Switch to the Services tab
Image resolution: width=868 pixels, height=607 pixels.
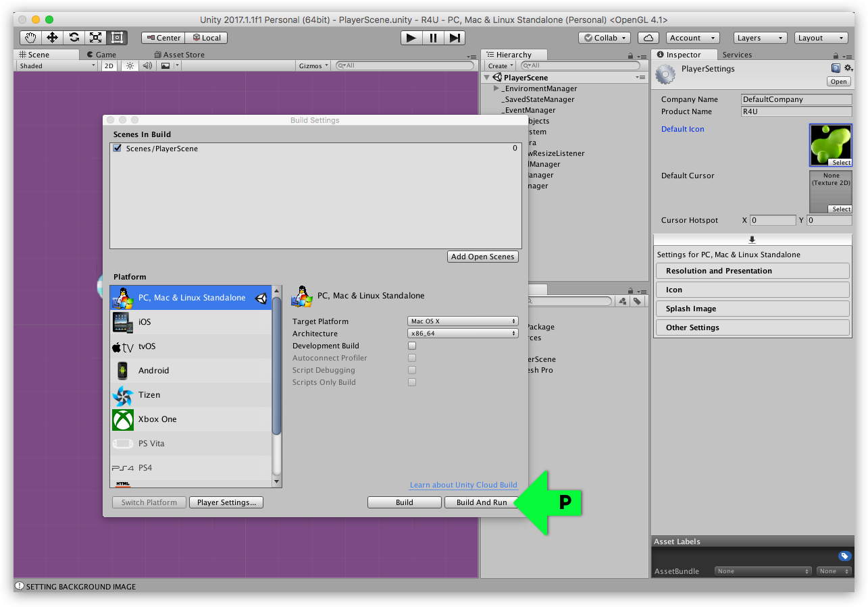pos(737,55)
